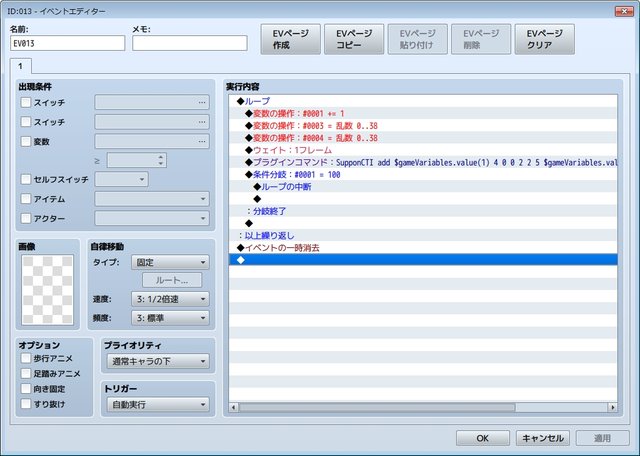The width and height of the screenshot is (640, 456).
Task: Toggle the すり抜け option
Action: coord(26,404)
